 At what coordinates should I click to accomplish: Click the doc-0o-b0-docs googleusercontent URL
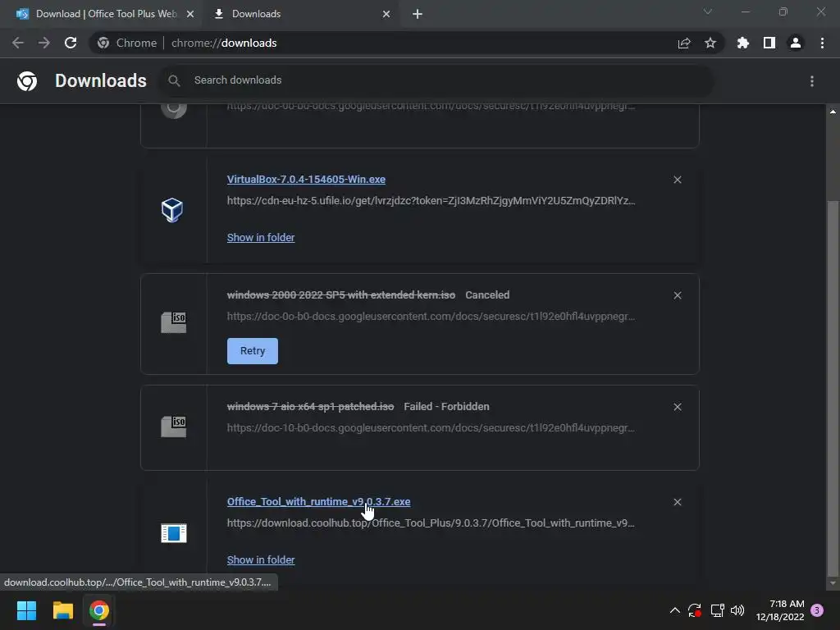click(431, 317)
